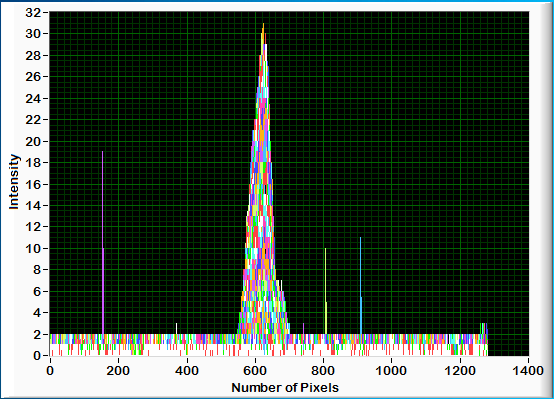554x399 pixels.
Task: Pick the '20' Intensity axis label
Action: [33, 141]
